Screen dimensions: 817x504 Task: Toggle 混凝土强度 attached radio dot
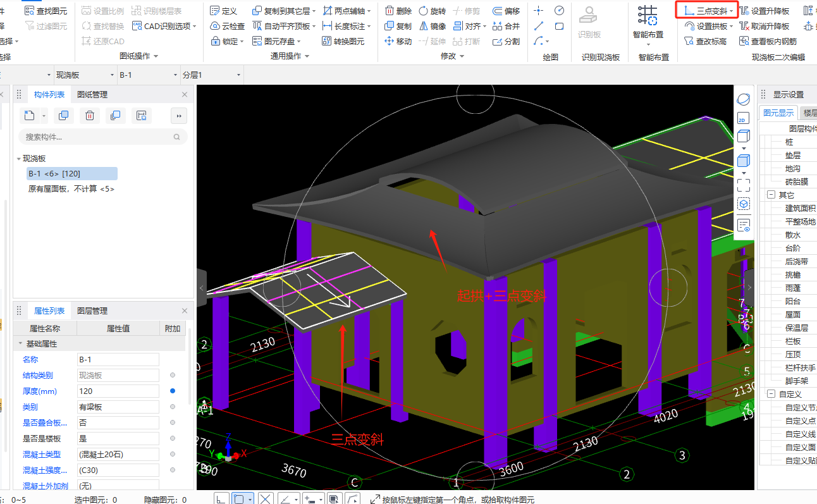point(173,470)
